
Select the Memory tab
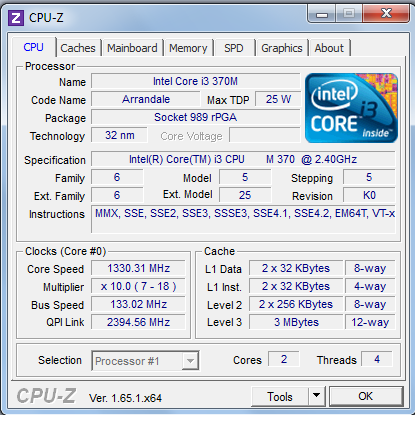[188, 48]
